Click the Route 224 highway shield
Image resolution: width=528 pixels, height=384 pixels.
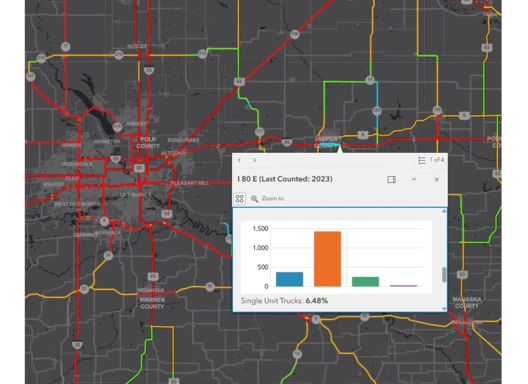[x=377, y=110]
